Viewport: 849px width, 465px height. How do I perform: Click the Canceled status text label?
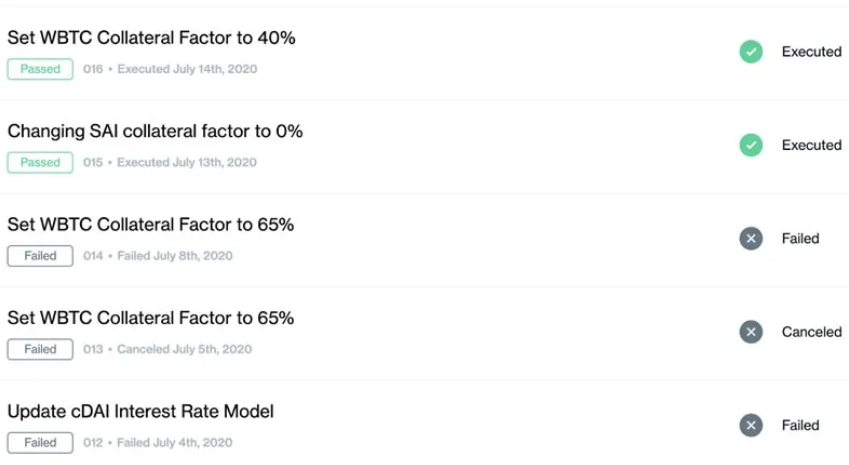tap(811, 332)
